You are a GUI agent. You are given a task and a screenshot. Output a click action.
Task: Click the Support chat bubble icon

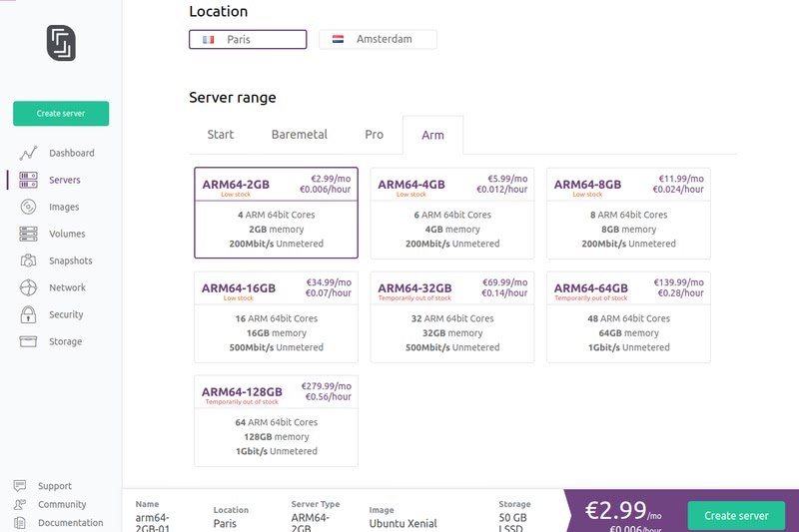[x=20, y=486]
